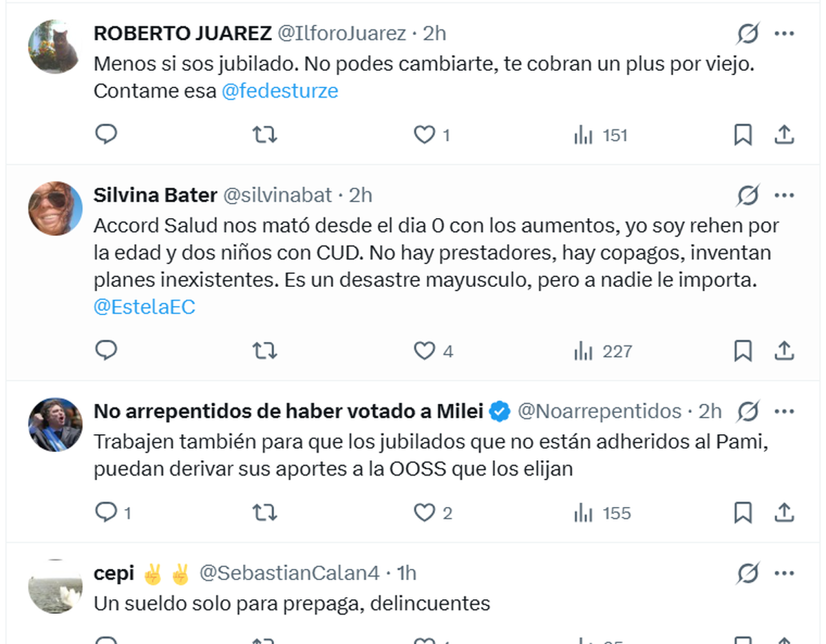Like Silvina Bater's tweet
The width and height of the screenshot is (826, 644).
coord(424,351)
